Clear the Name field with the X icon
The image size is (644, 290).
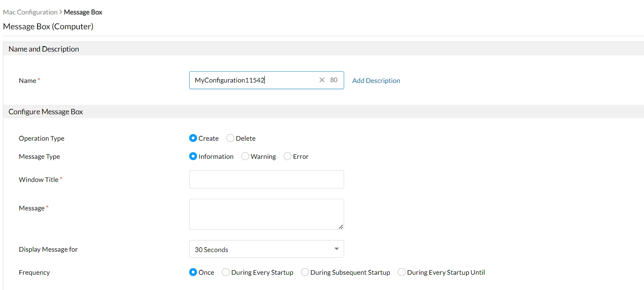(322, 80)
